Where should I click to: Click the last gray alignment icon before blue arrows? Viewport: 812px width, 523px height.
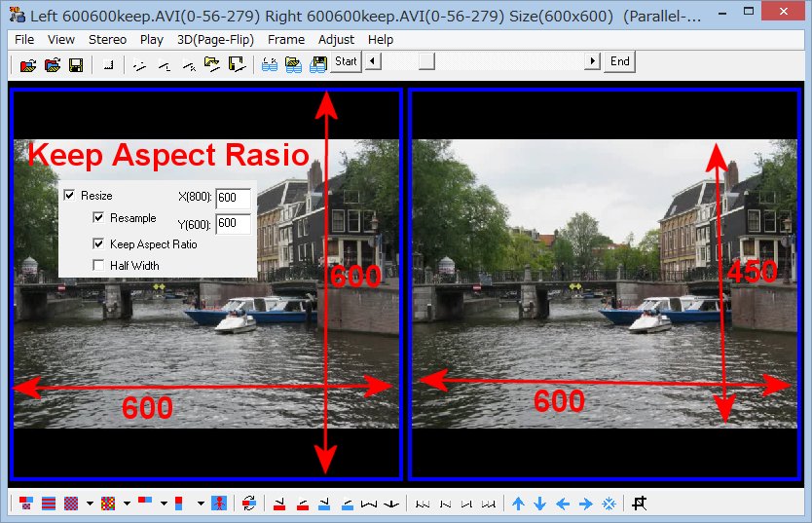489,504
